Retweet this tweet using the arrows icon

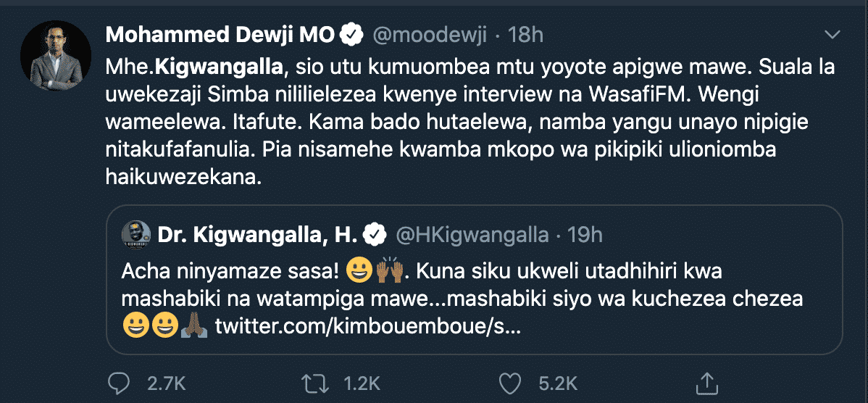pyautogui.click(x=312, y=383)
